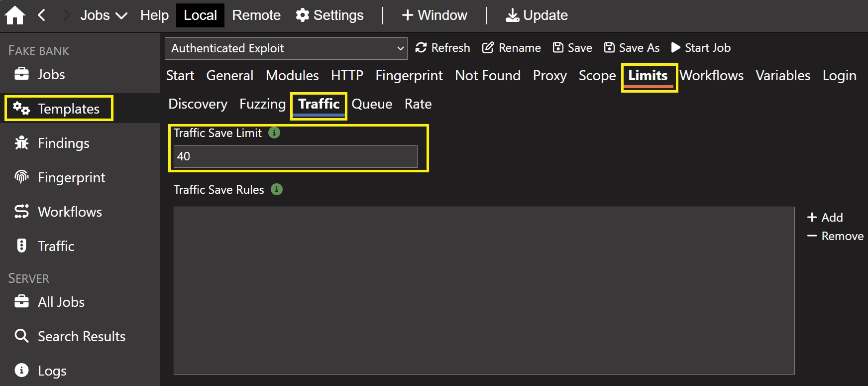Click the info icon beside Traffic Save Limit
Screen dimensions: 868x386
point(274,133)
